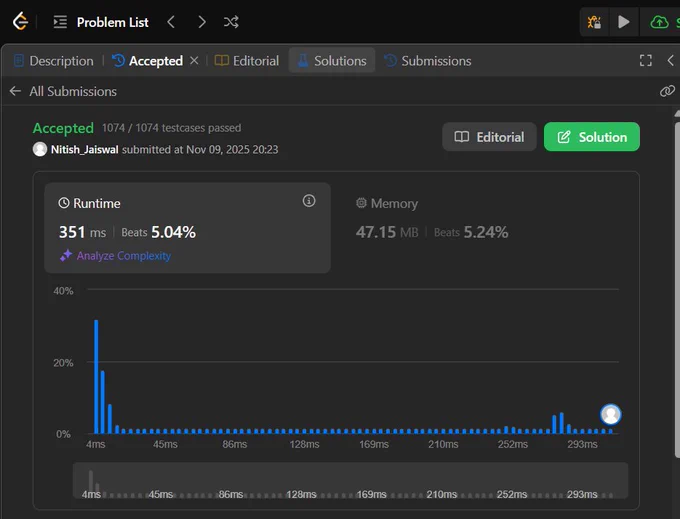
Task: Copy submission link icon
Action: click(x=667, y=91)
